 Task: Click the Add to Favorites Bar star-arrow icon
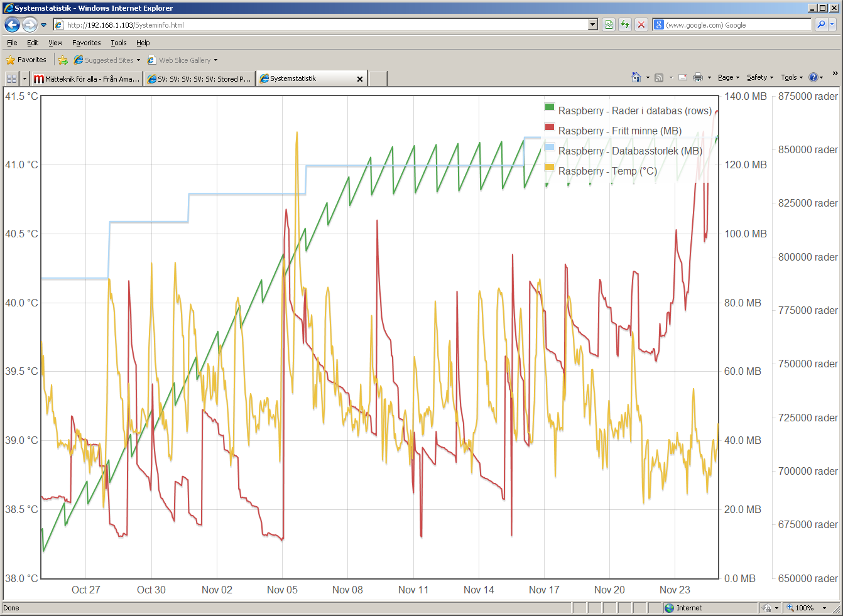pos(63,60)
